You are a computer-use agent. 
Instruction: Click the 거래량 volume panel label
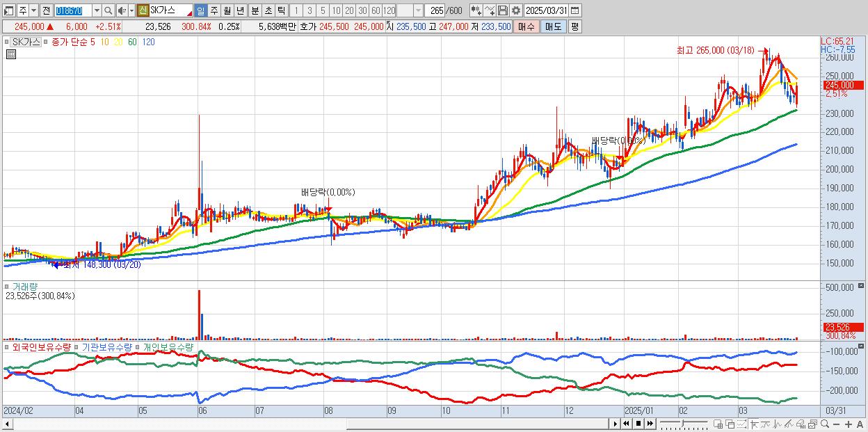[24, 287]
